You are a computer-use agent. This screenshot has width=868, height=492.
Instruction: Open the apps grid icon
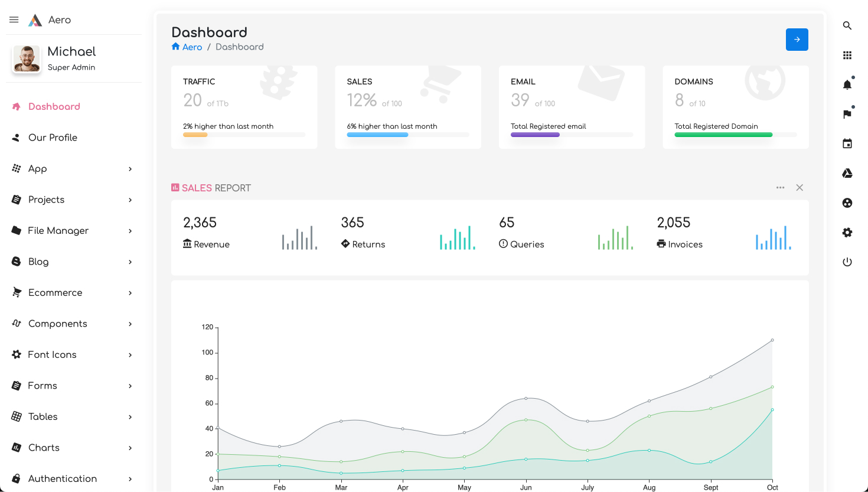click(x=847, y=56)
